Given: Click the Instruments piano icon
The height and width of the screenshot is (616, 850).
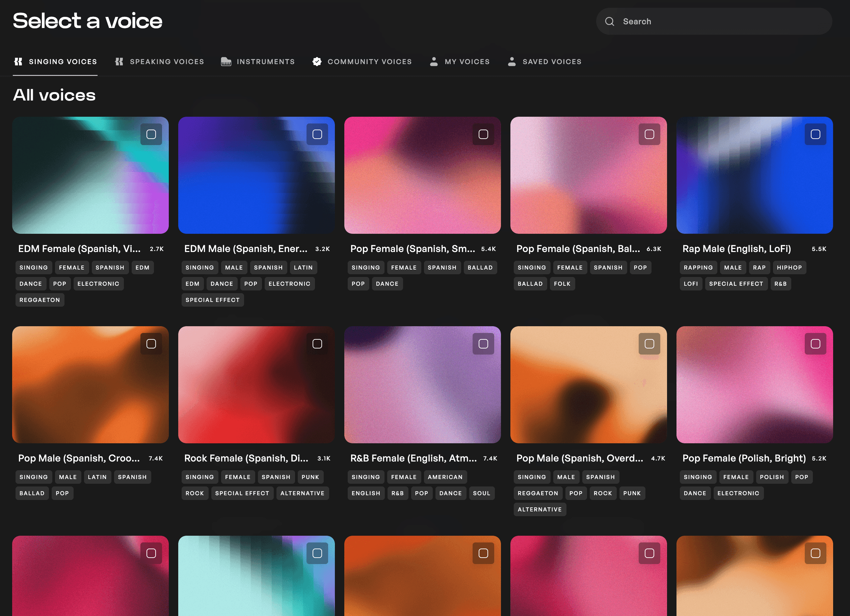Looking at the screenshot, I should [226, 61].
